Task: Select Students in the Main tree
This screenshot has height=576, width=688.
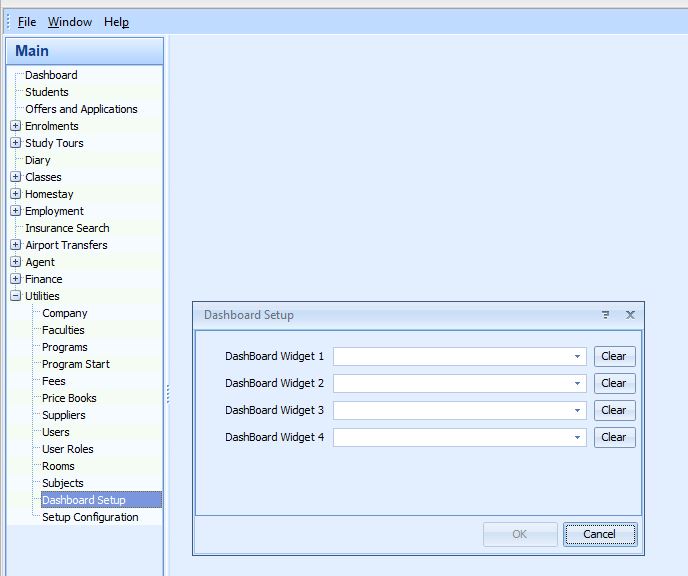Action: (x=47, y=92)
